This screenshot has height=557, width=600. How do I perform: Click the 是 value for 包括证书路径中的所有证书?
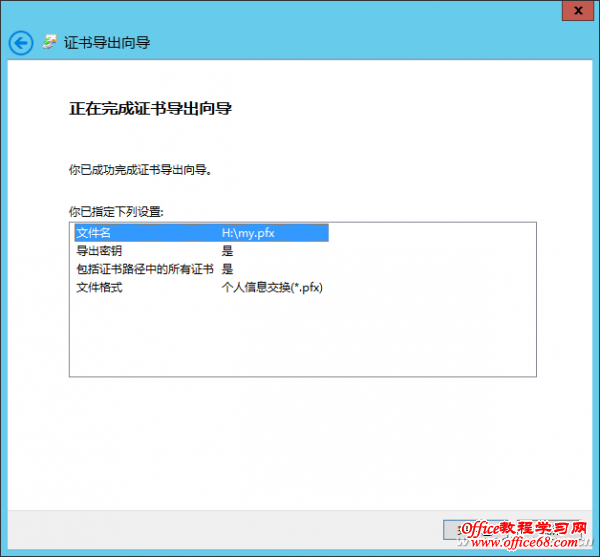tap(227, 269)
